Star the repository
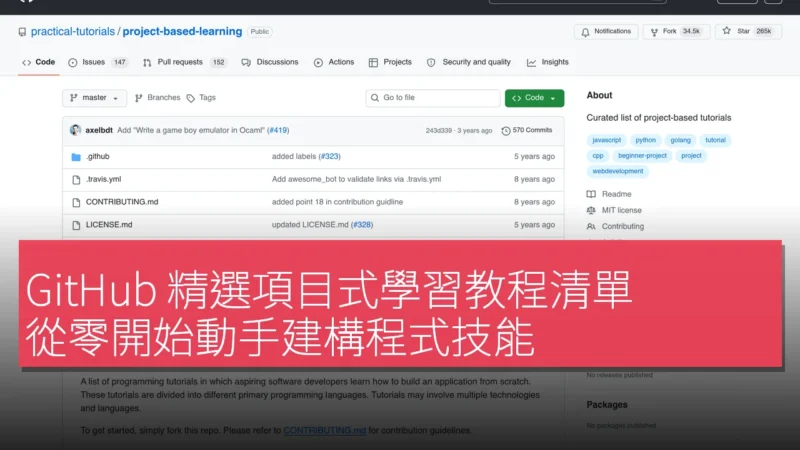This screenshot has width=800, height=450. [x=748, y=32]
